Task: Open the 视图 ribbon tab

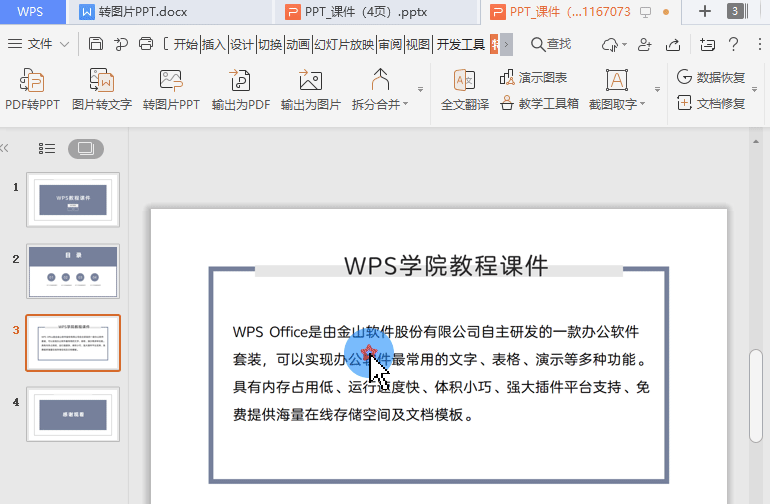Action: 418,45
